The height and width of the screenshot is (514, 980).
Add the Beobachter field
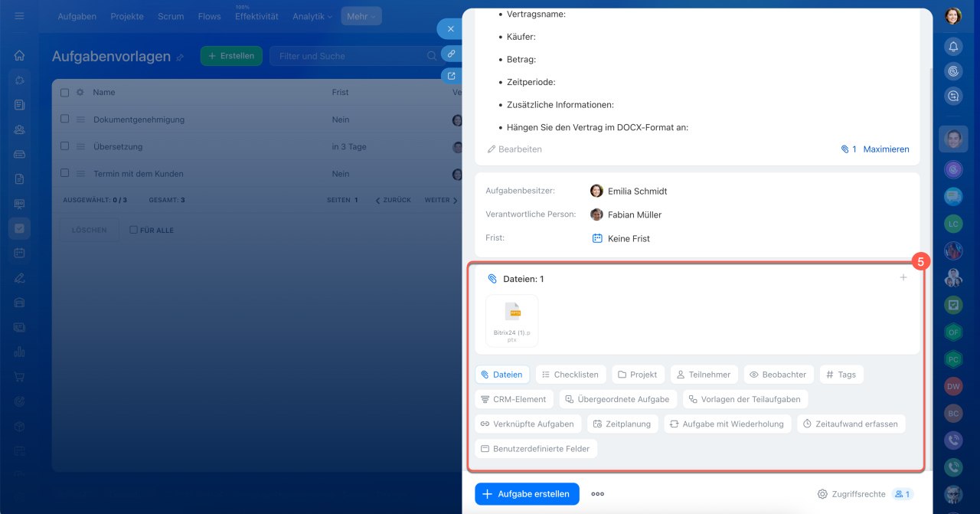(x=778, y=375)
